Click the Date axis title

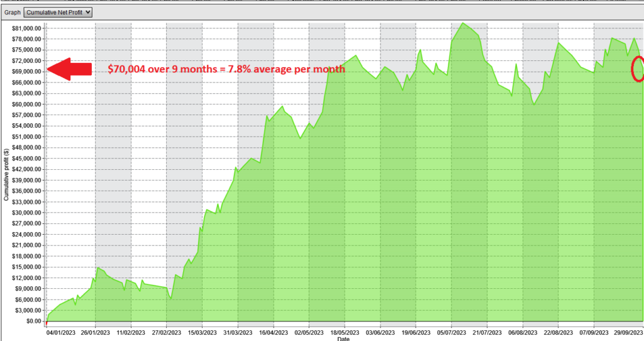343,338
